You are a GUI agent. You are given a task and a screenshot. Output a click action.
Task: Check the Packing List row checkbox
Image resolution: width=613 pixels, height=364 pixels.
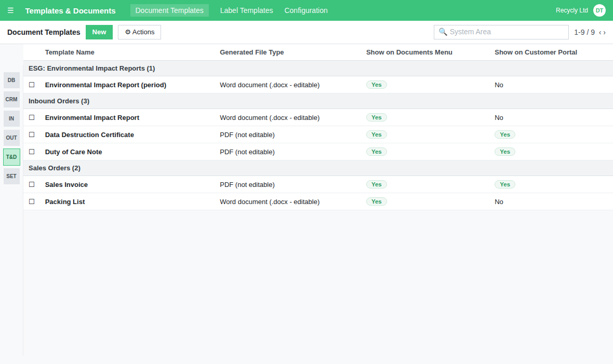pos(32,201)
